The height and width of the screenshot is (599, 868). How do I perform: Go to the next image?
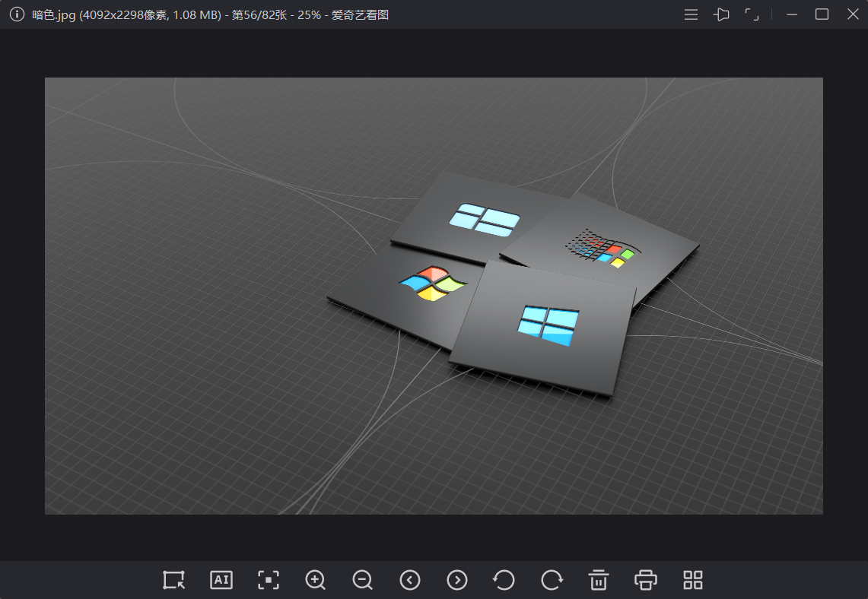coord(457,580)
